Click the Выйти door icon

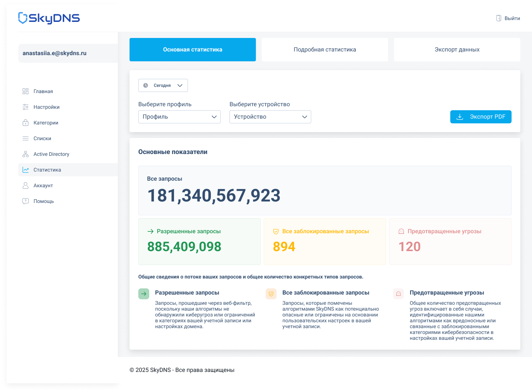coord(499,18)
